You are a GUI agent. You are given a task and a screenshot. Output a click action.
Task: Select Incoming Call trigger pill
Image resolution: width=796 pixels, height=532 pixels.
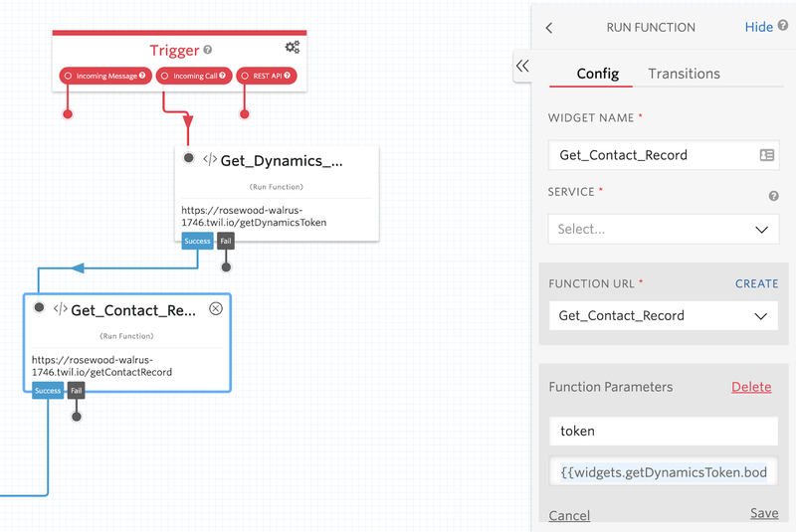[194, 76]
